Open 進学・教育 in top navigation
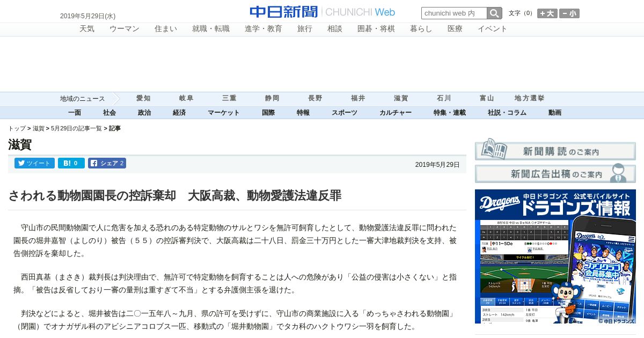The image size is (644, 338). point(264,29)
